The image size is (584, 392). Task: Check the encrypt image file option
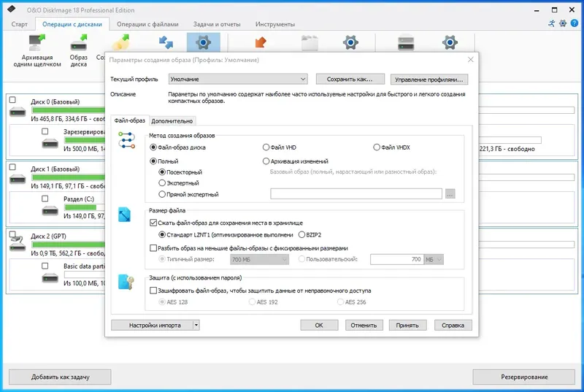click(153, 291)
